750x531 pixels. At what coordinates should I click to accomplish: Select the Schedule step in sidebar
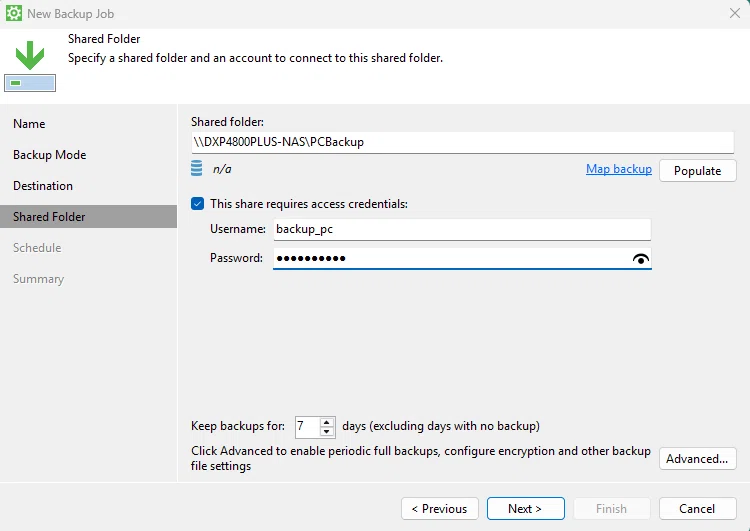tap(37, 248)
